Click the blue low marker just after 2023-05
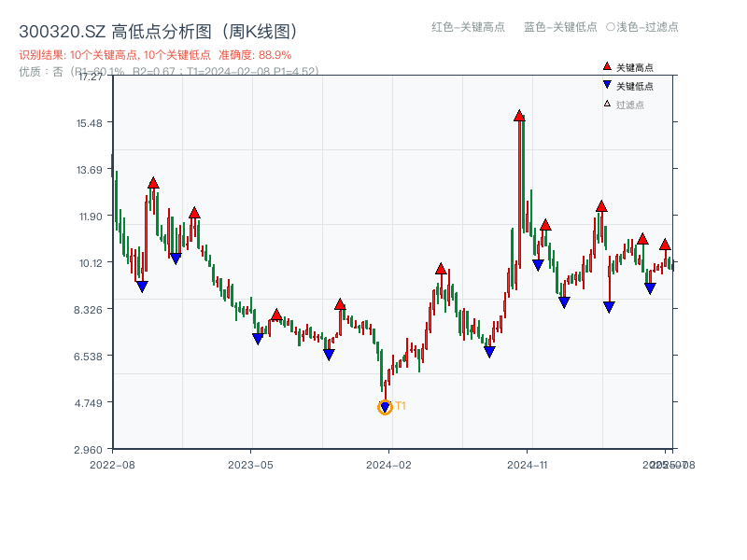This screenshot has width=747, height=560. 258,339
